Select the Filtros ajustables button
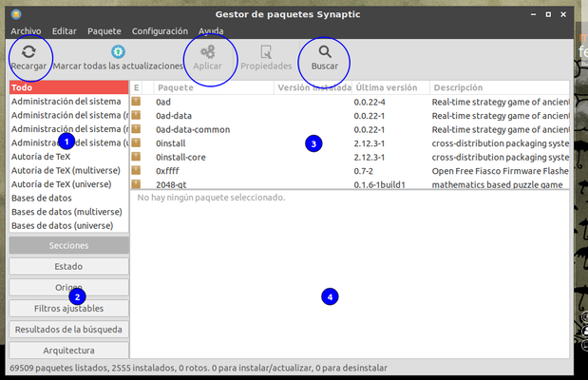 pyautogui.click(x=69, y=309)
